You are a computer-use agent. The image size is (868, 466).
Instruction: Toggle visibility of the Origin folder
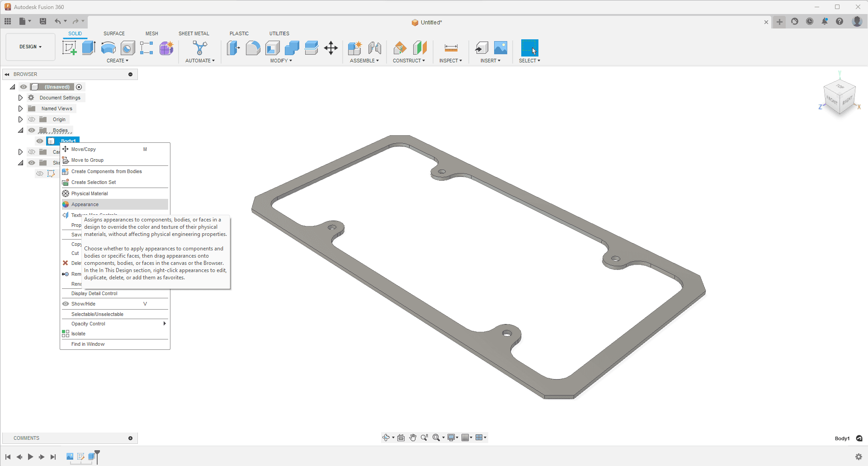tap(32, 119)
